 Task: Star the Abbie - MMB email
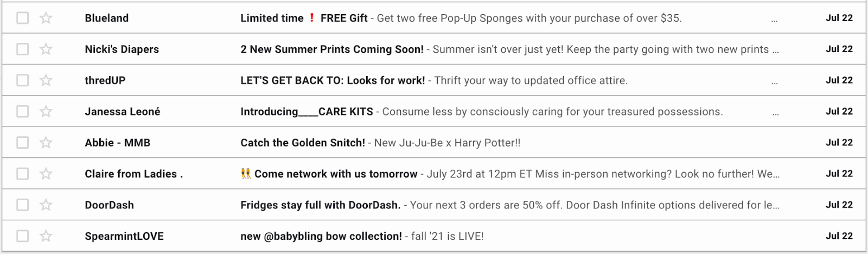tap(46, 143)
